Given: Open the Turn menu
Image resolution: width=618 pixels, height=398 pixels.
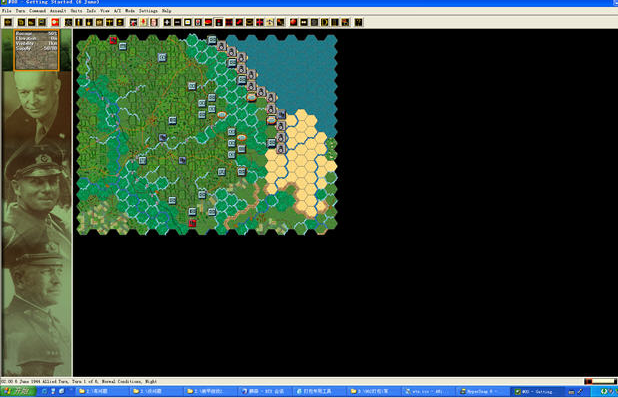Looking at the screenshot, I should point(20,11).
